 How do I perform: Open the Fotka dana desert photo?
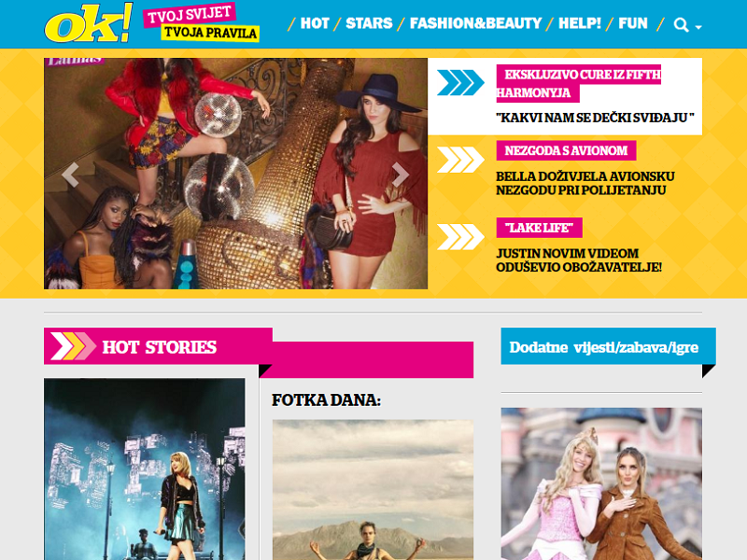point(373,490)
